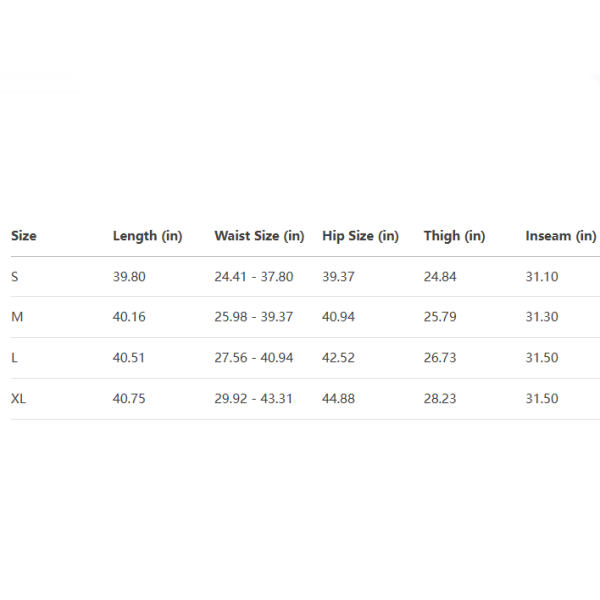Image resolution: width=600 pixels, height=600 pixels.
Task: Click the 40.16 length value
Action: (x=129, y=317)
